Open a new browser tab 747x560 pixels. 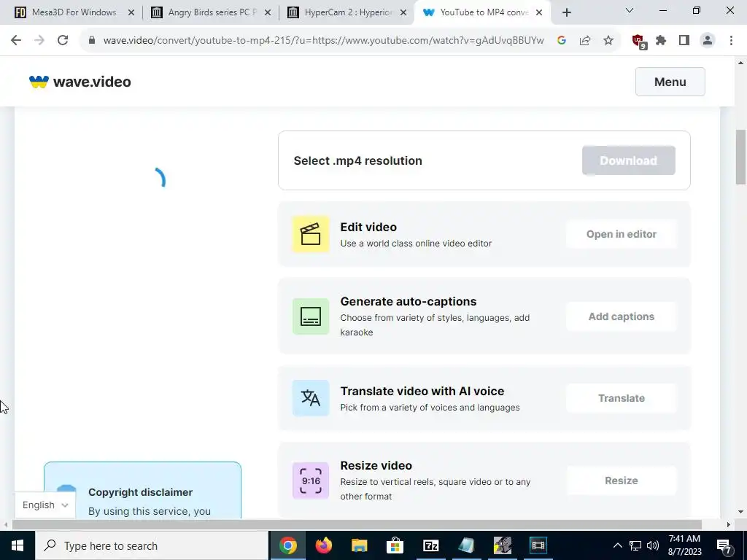coord(566,12)
